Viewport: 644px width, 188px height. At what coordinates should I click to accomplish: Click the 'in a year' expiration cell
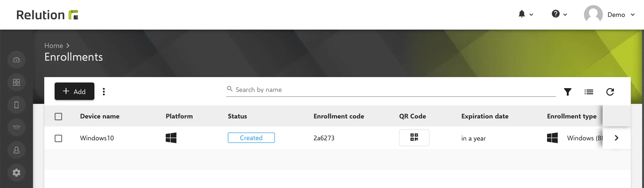click(x=473, y=138)
